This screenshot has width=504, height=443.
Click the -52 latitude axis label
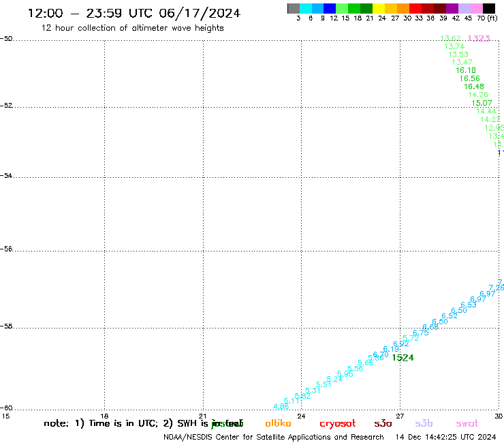6,106
